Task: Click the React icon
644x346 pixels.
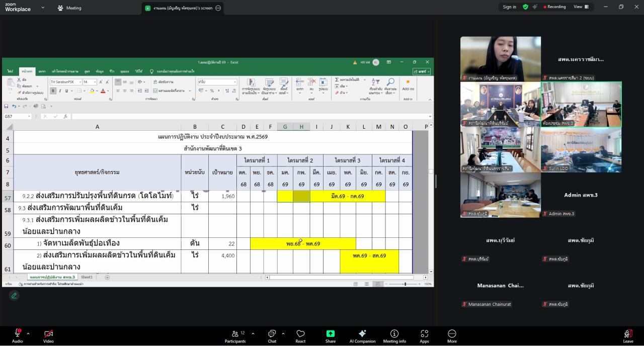Action: (x=300, y=336)
